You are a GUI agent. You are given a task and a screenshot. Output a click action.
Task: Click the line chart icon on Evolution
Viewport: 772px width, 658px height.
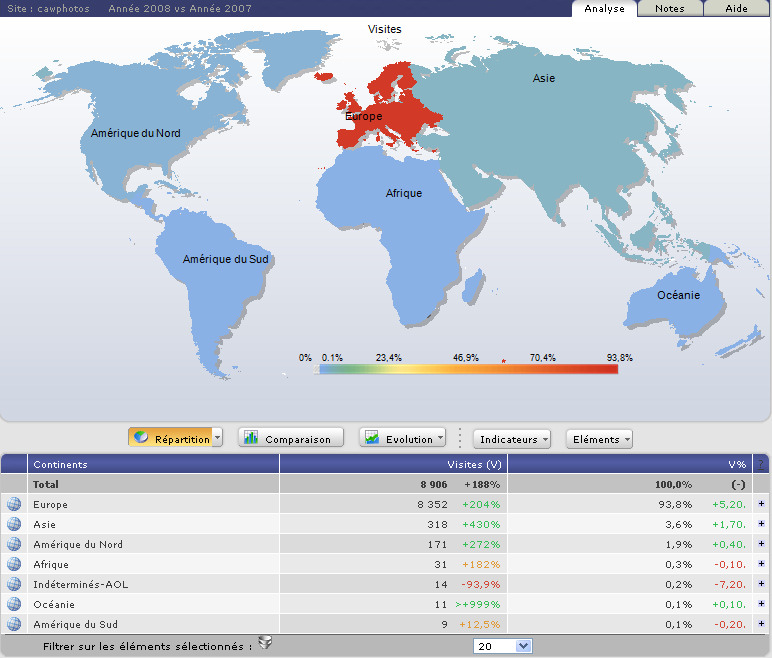pyautogui.click(x=372, y=437)
